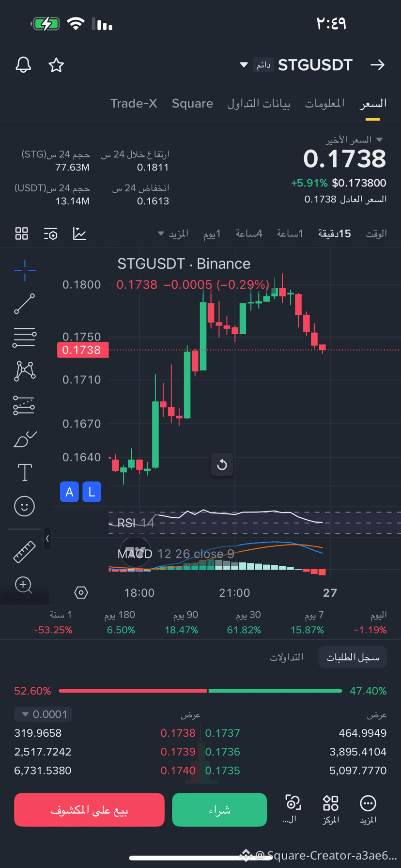Open the STGUSDT pair selector dropdown

(x=244, y=65)
